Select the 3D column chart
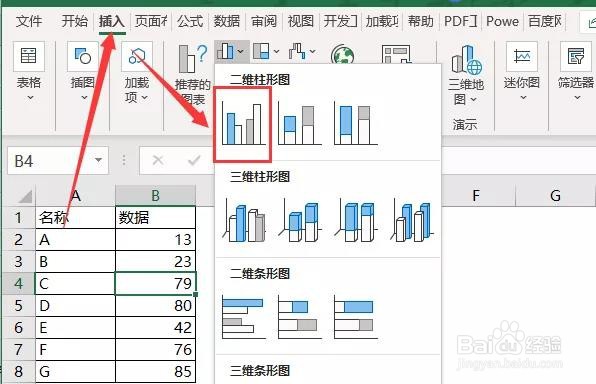Screen dimensions: 596x384 point(412,221)
